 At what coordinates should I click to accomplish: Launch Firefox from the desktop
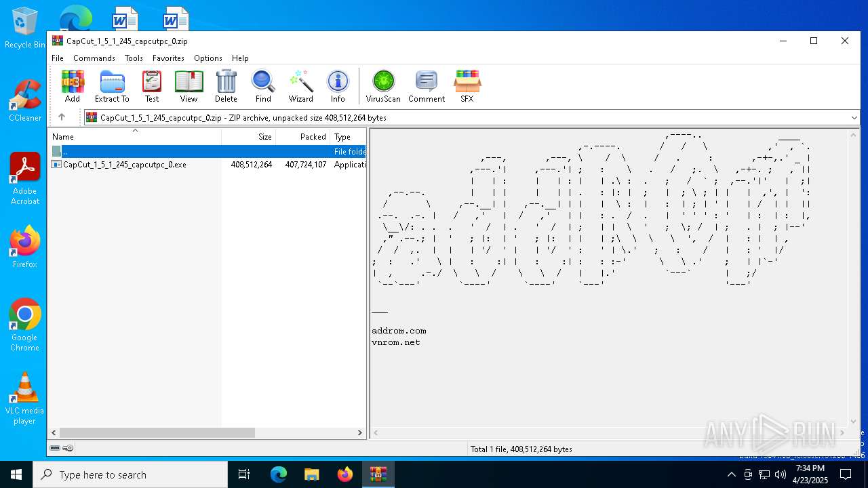(24, 247)
